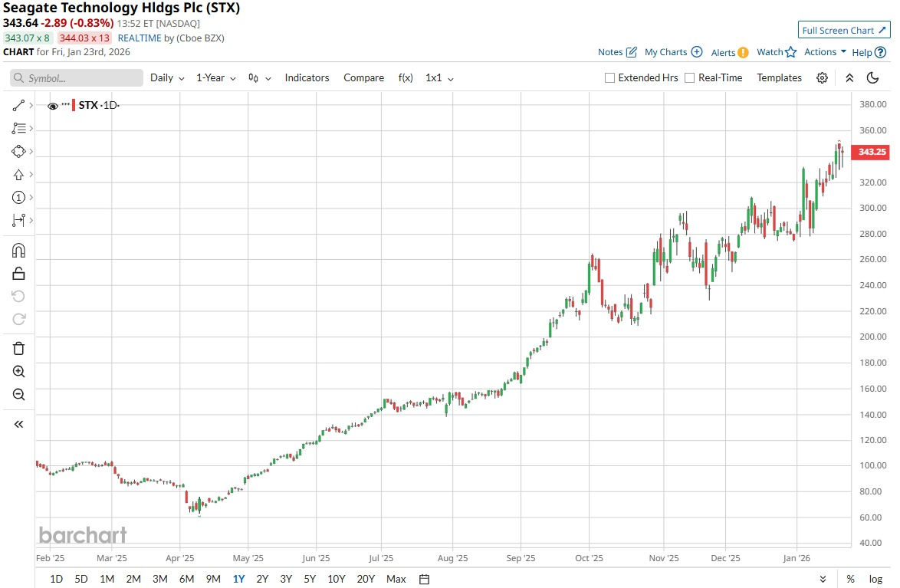This screenshot has width=900, height=588.
Task: Zoom out of the chart
Action: pyautogui.click(x=18, y=395)
